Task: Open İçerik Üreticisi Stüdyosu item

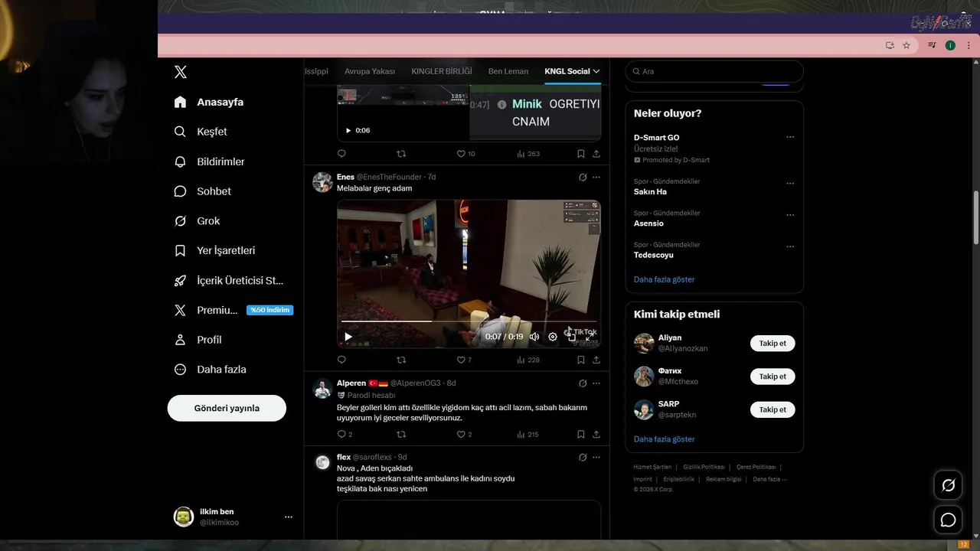Action: (228, 281)
